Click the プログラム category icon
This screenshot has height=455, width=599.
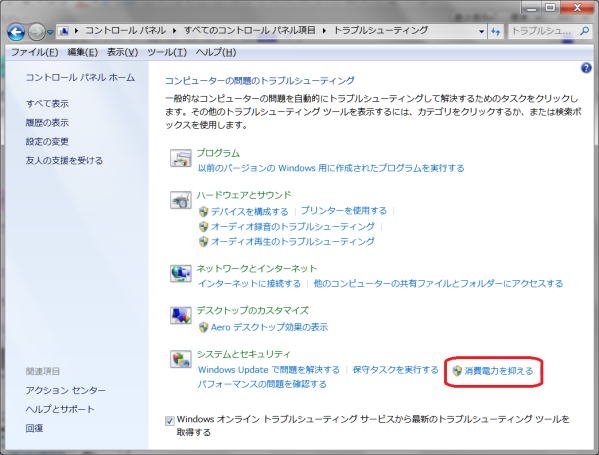pos(181,158)
